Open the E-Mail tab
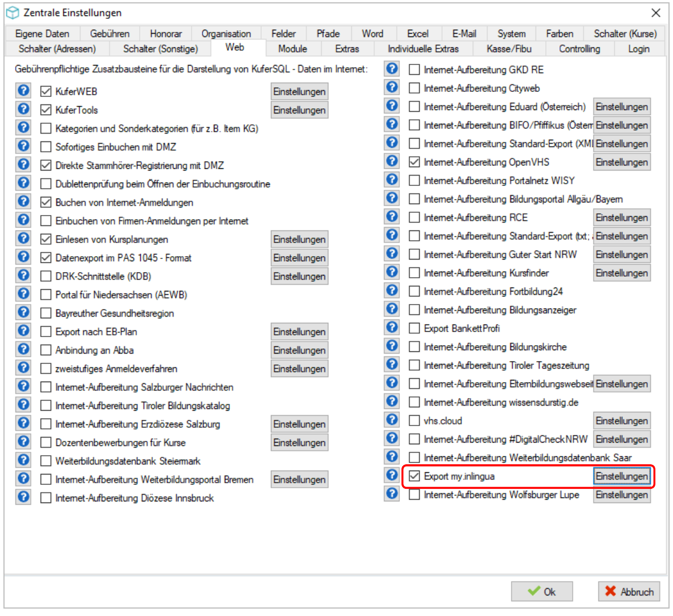This screenshot has height=616, width=673. click(464, 34)
